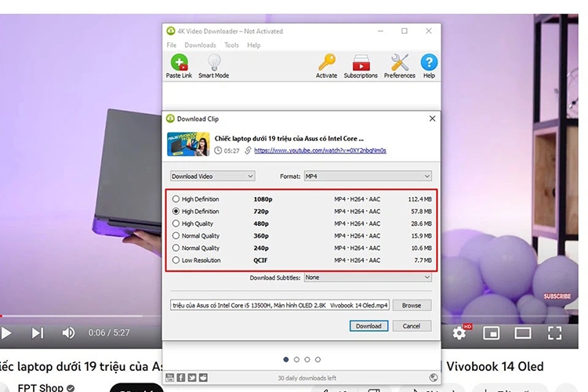Click the video thumbnail in Download Clip
The image size is (588, 392).
[188, 144]
